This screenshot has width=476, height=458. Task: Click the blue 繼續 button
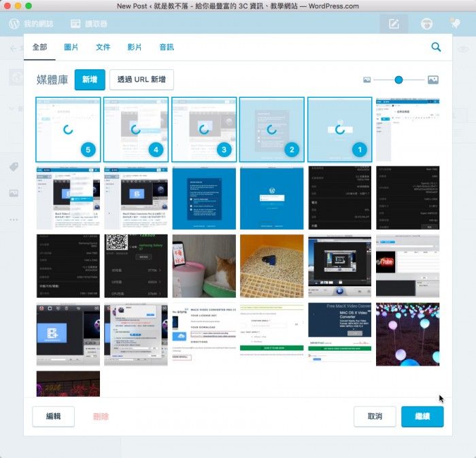(422, 417)
